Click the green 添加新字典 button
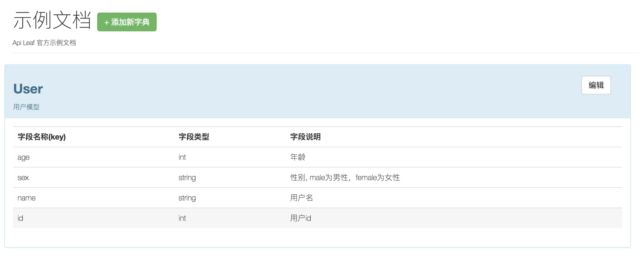644x279 pixels. (x=127, y=22)
